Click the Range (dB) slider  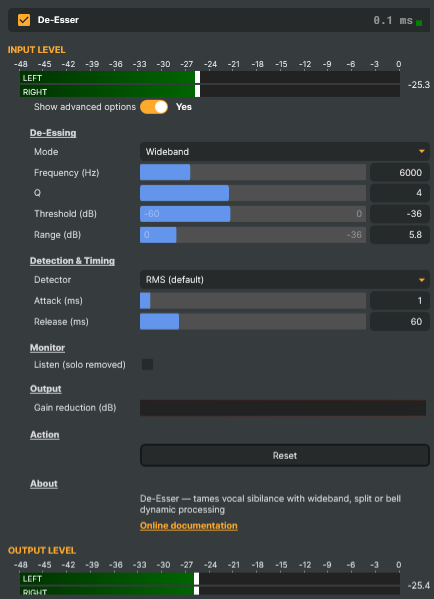pos(253,235)
